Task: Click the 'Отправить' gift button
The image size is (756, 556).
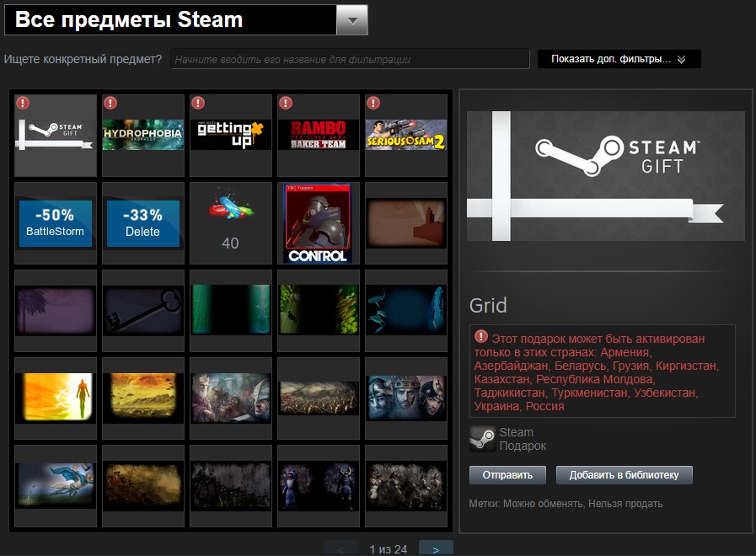Action: [x=507, y=475]
